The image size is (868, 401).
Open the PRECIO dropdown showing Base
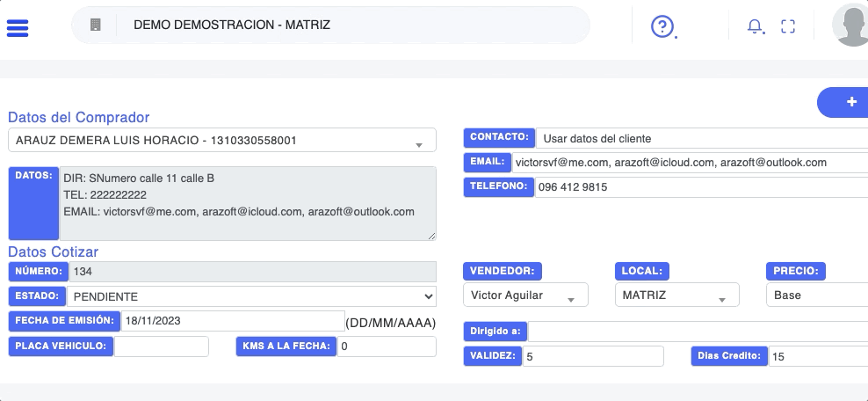[817, 295]
